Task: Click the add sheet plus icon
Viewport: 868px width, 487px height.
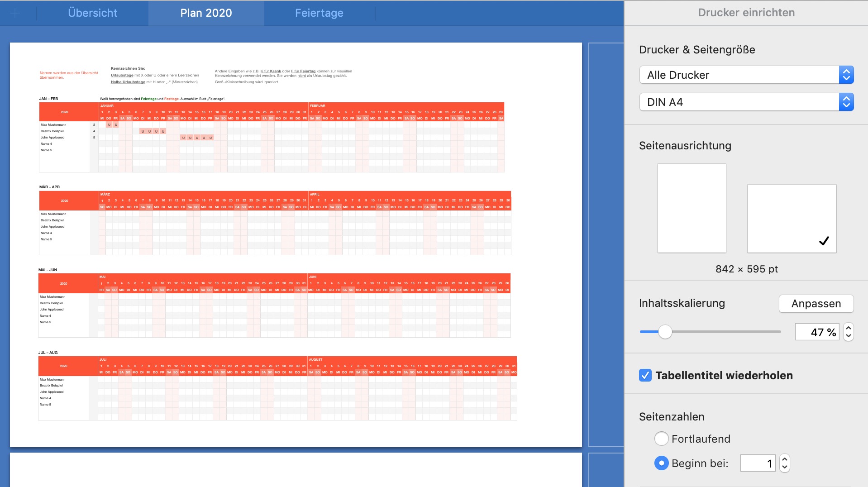Action: tap(15, 13)
